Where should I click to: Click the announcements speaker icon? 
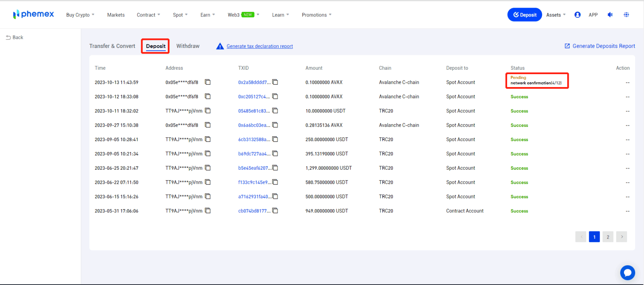coord(610,15)
